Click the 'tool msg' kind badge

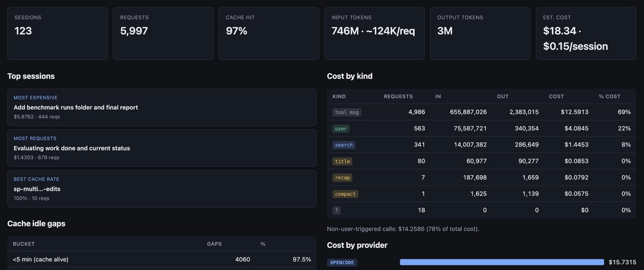[346, 113]
